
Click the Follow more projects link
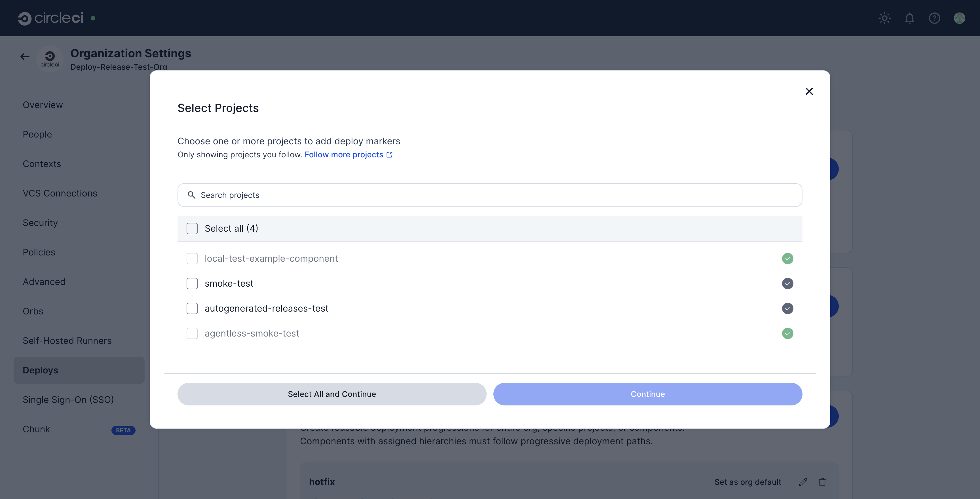[x=344, y=155]
